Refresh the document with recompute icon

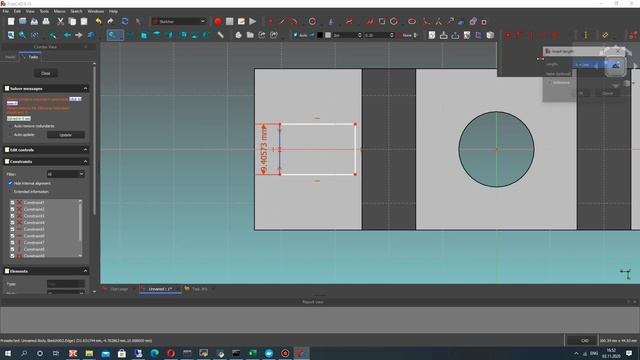[x=125, y=21]
